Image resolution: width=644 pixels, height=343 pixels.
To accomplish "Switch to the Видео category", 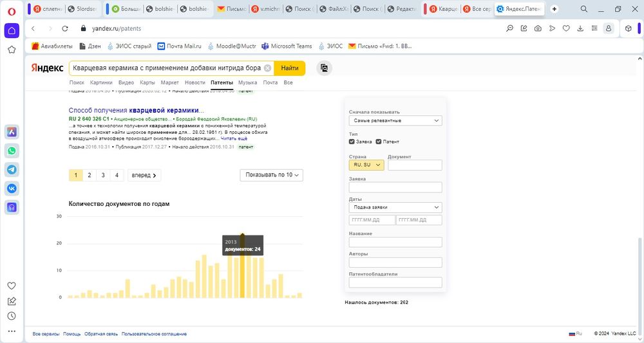I will pos(126,82).
